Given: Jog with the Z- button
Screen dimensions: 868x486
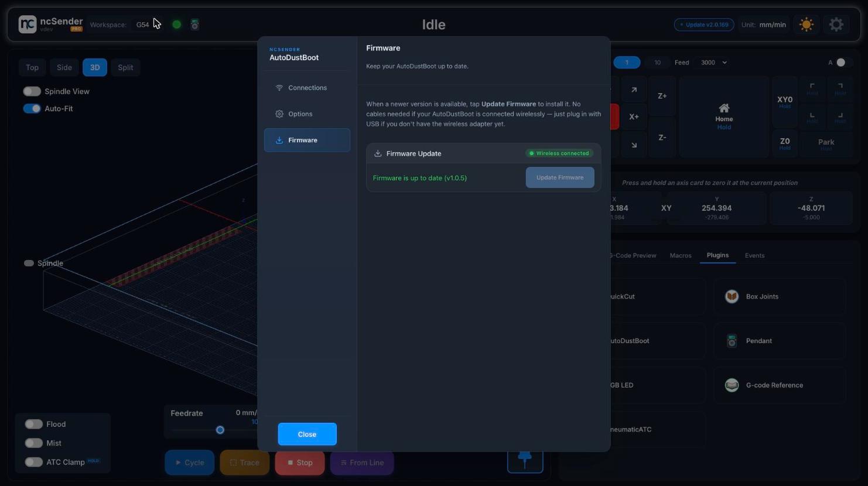Looking at the screenshot, I should click(x=662, y=138).
